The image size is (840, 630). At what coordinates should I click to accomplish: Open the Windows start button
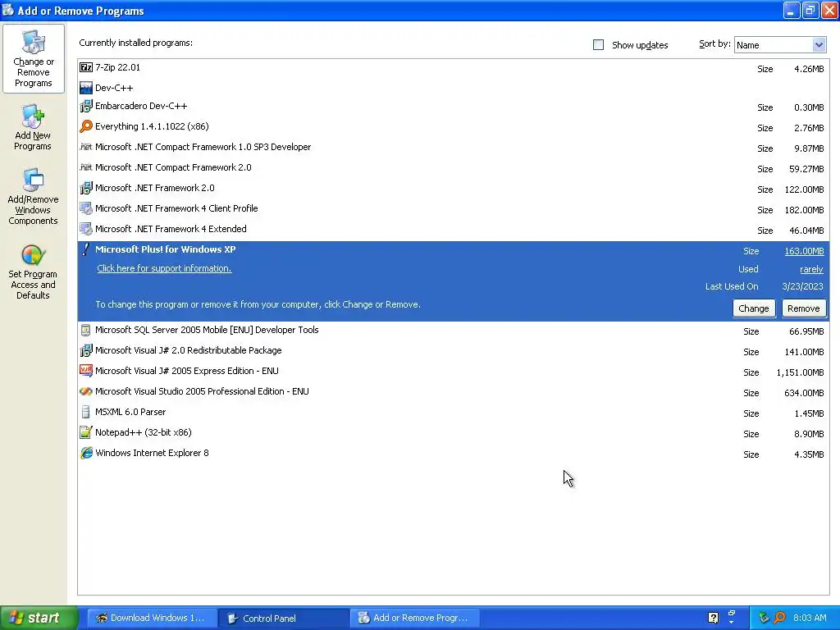pos(39,619)
